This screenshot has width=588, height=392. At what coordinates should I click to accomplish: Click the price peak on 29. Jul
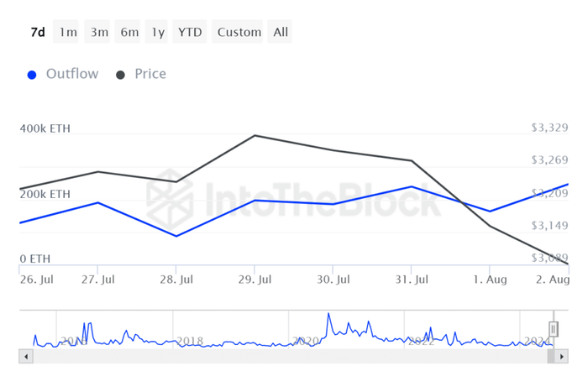(255, 135)
